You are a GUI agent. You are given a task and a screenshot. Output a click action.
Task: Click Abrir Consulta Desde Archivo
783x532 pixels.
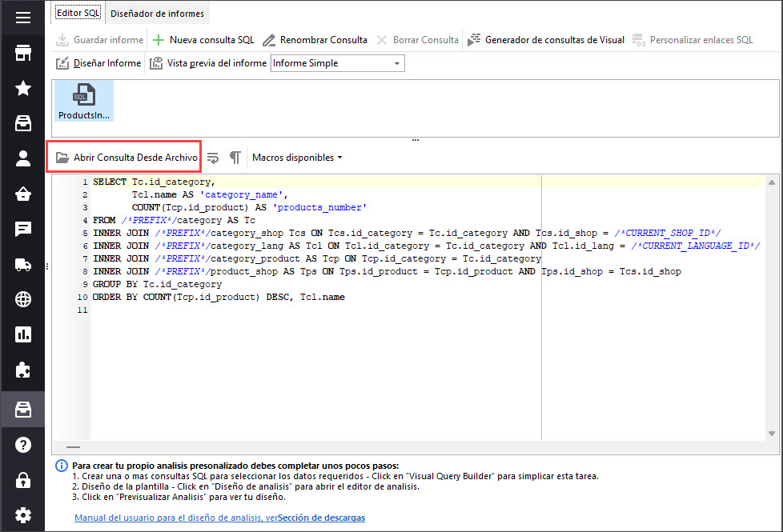pos(126,158)
